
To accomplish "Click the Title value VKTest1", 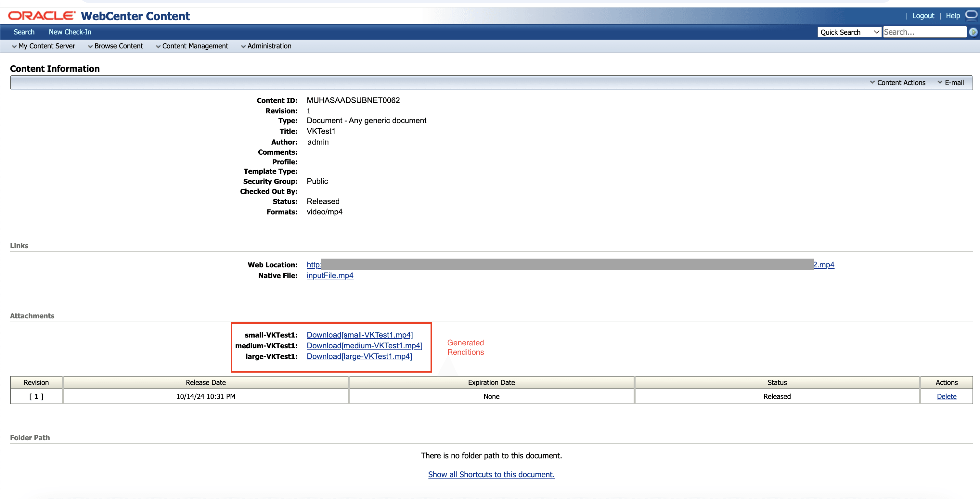I will (x=321, y=131).
